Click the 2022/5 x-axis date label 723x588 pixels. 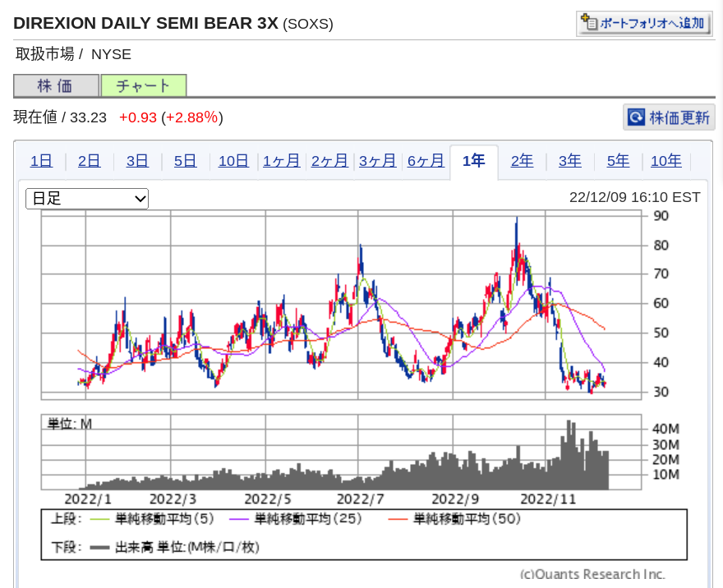click(x=268, y=499)
